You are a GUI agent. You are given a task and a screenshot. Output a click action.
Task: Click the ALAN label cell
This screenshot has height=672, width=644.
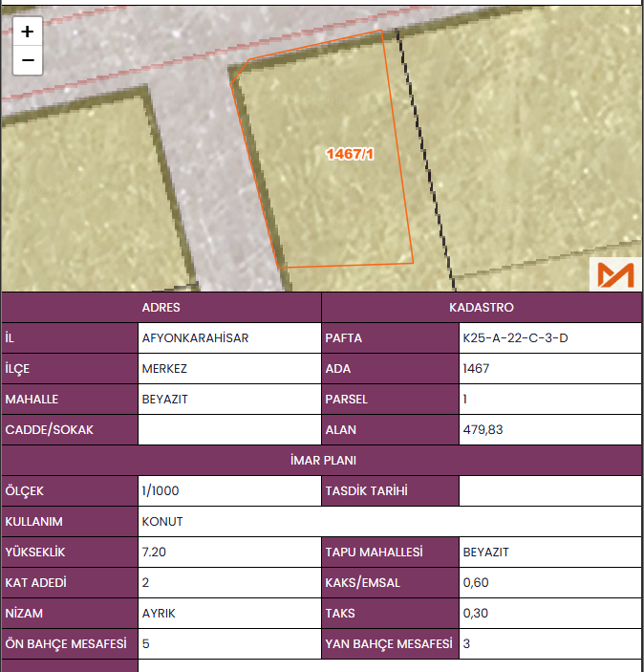(x=390, y=430)
